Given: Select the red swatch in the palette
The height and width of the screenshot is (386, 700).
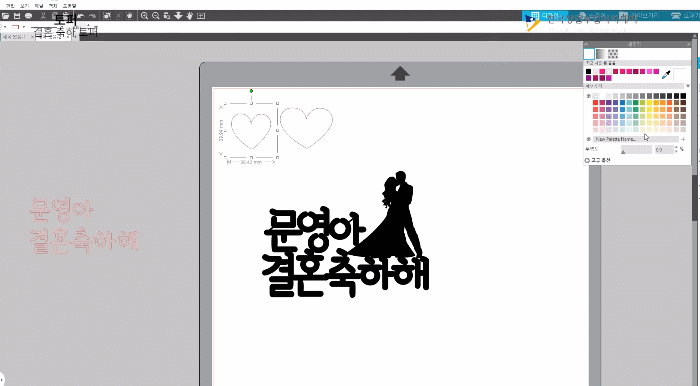Looking at the screenshot, I should pyautogui.click(x=595, y=103).
